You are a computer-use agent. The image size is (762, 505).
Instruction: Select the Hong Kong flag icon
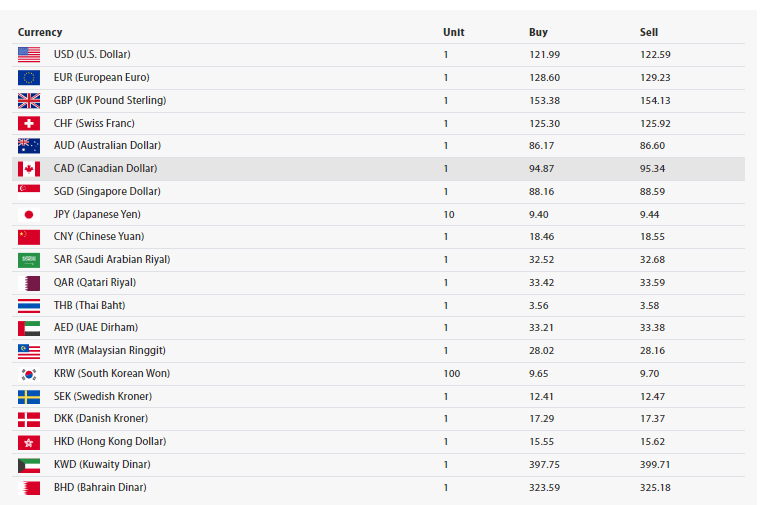click(29, 442)
